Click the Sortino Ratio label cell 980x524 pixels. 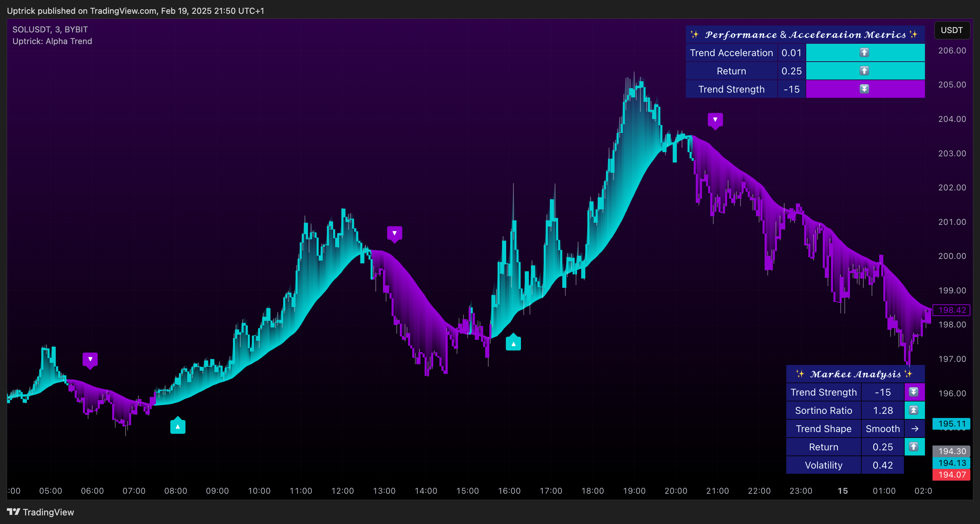[824, 411]
